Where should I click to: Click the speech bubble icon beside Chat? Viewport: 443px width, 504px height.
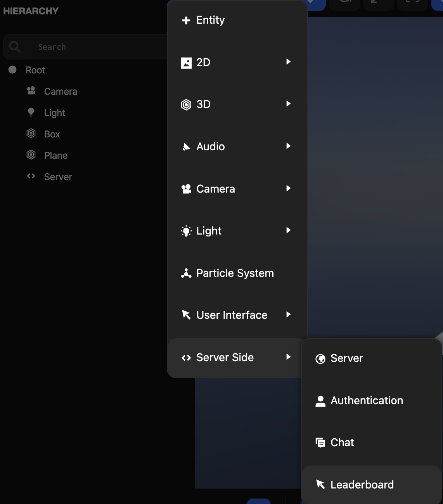pyautogui.click(x=320, y=442)
